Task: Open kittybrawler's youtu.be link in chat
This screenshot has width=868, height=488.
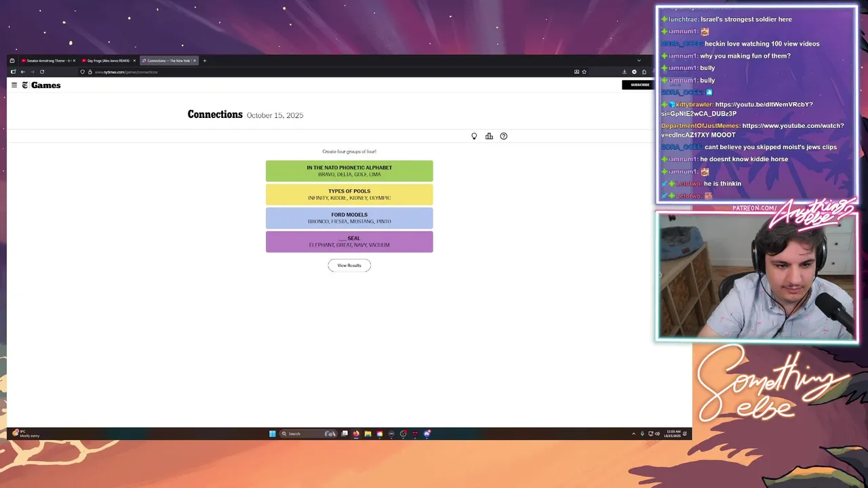Action: coord(737,109)
